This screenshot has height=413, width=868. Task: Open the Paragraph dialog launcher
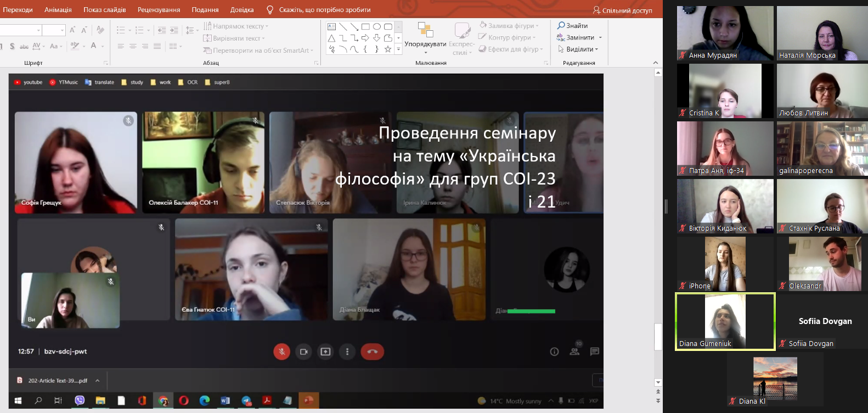(x=316, y=63)
